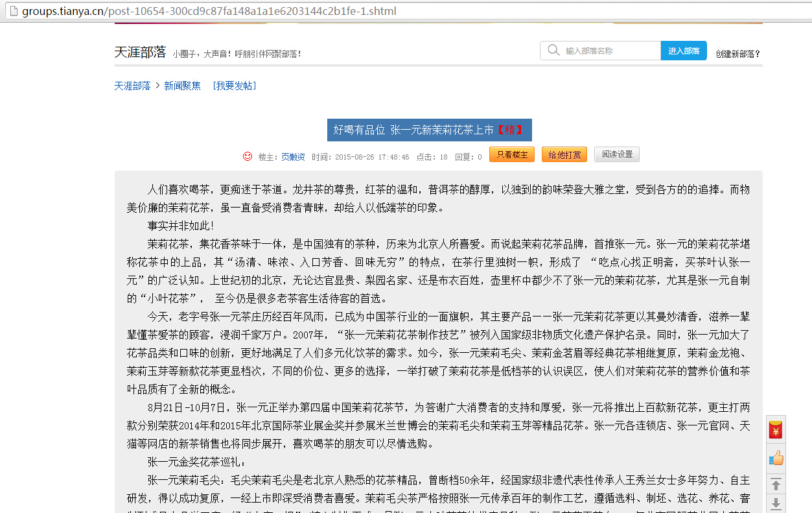The width and height of the screenshot is (812, 513).
Task: Click the 回复：0 counter
Action: click(x=468, y=157)
